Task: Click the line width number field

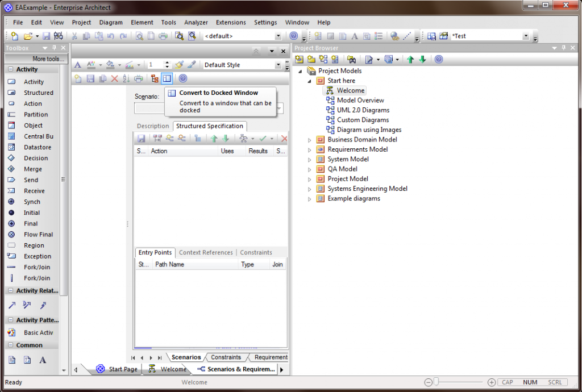Action: [156, 65]
